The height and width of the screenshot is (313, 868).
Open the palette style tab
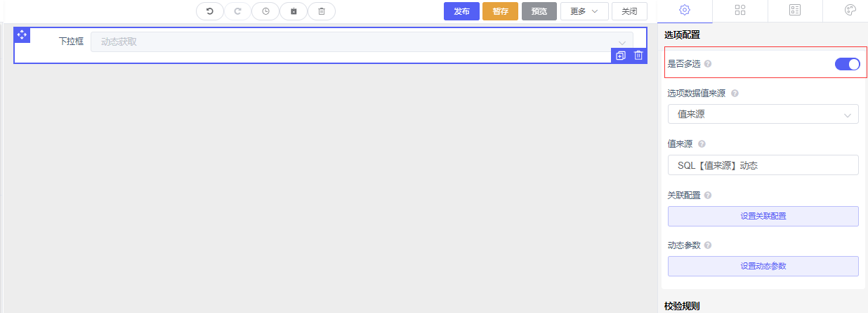click(x=850, y=10)
